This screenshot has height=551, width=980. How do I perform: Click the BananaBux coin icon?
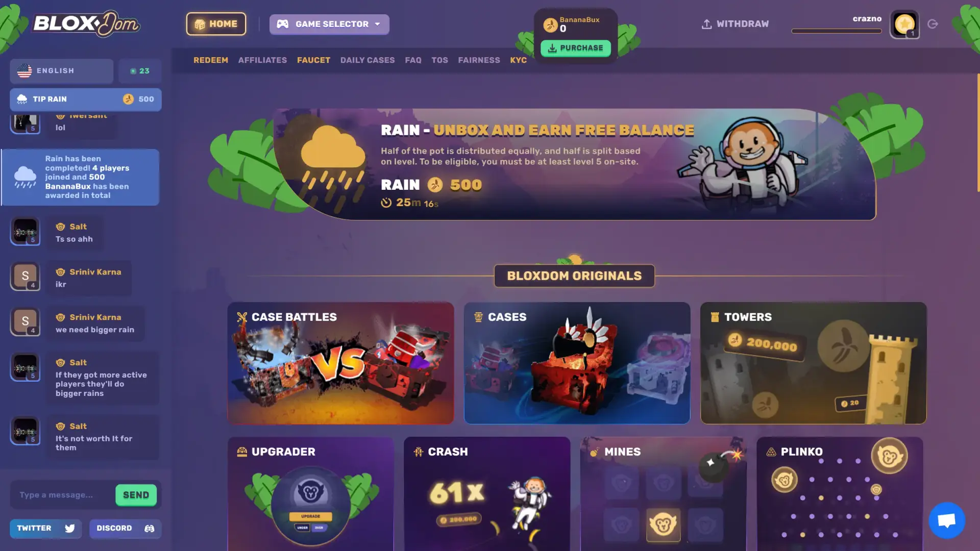pyautogui.click(x=550, y=24)
